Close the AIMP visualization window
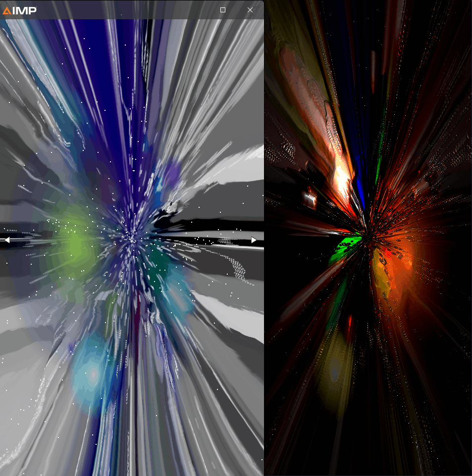Viewport: 472px width, 476px height. pos(250,10)
